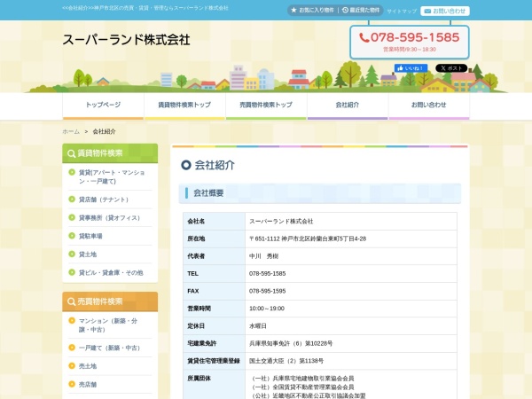Open 貸駐車場 sidebar link
This screenshot has width=532, height=399.
(x=90, y=236)
